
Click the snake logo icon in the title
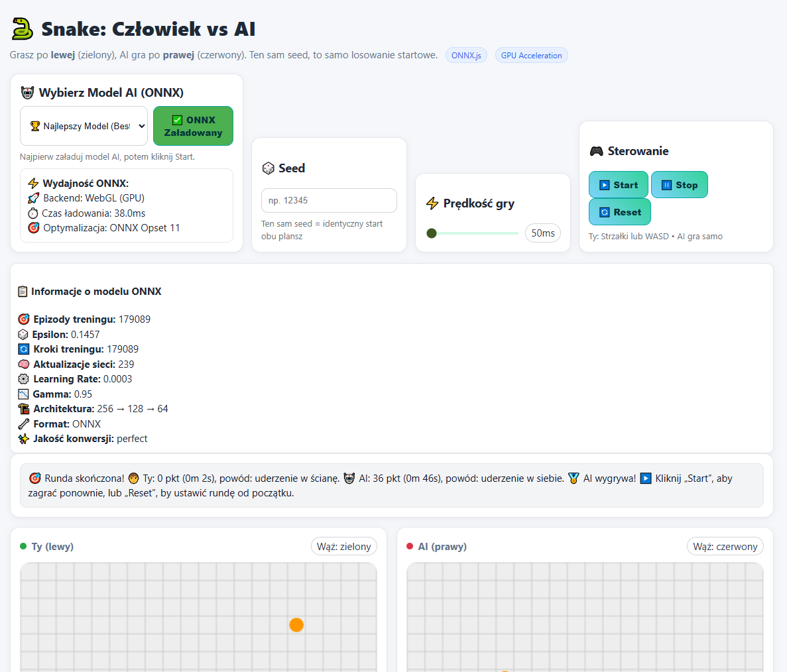click(23, 28)
